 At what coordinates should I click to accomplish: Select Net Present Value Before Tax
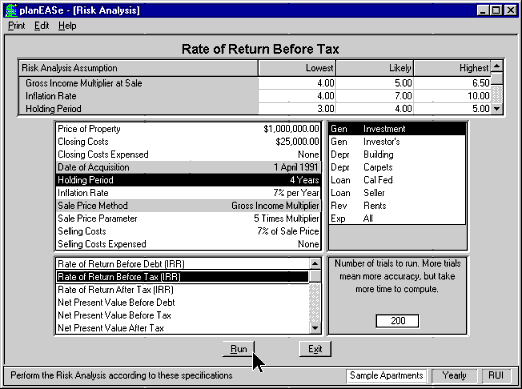(x=182, y=315)
